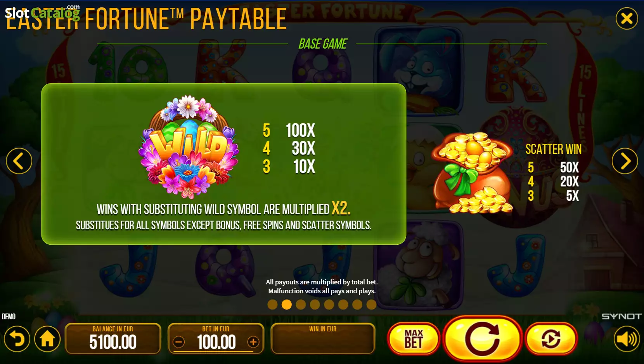
Task: Set the maximum bet with MAX BET
Action: 414,339
